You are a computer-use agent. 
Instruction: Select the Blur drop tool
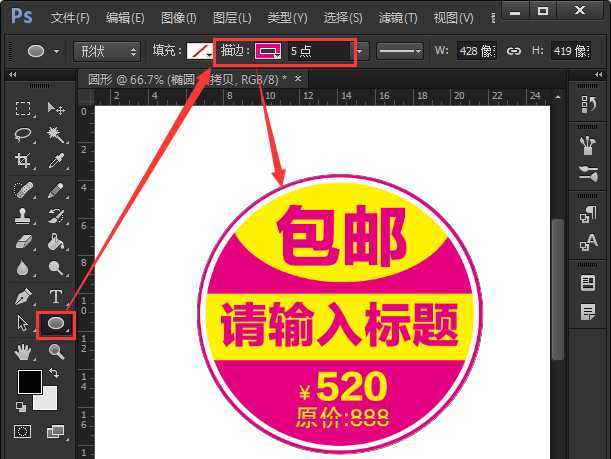[23, 268]
